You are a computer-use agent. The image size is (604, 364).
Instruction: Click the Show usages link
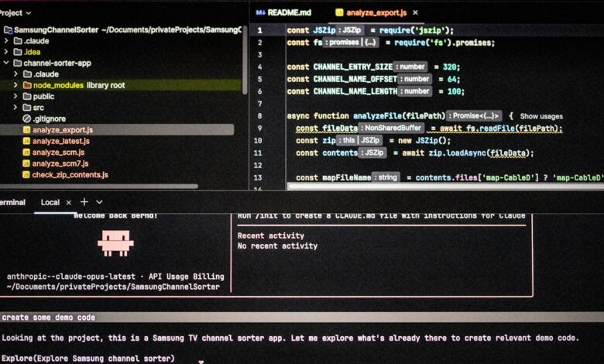(541, 116)
